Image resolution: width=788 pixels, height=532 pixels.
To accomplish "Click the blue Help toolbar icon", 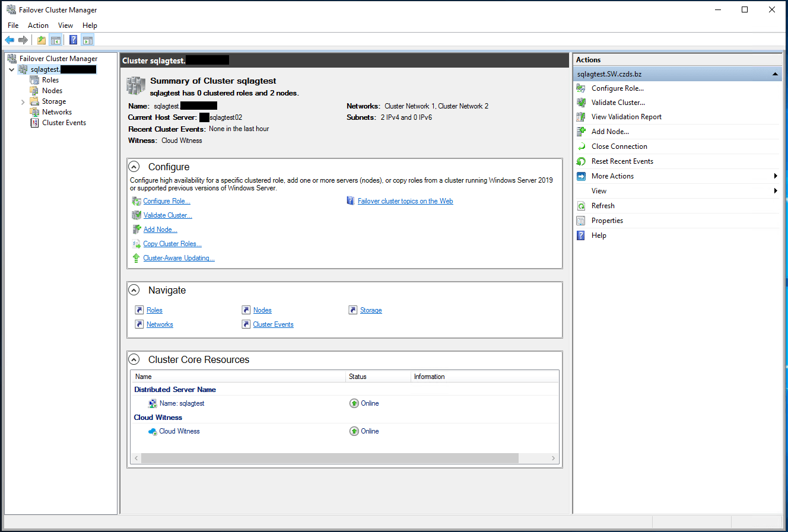I will 73,40.
